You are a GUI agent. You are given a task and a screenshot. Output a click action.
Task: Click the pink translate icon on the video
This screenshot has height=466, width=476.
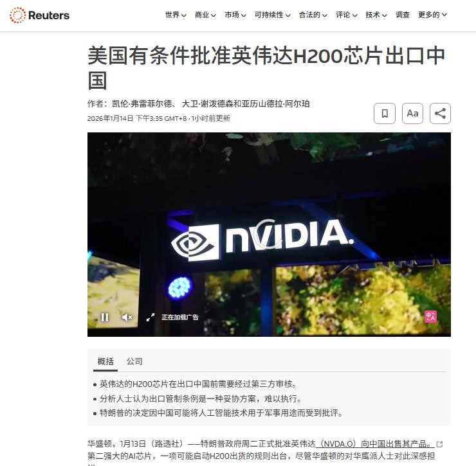coord(430,317)
